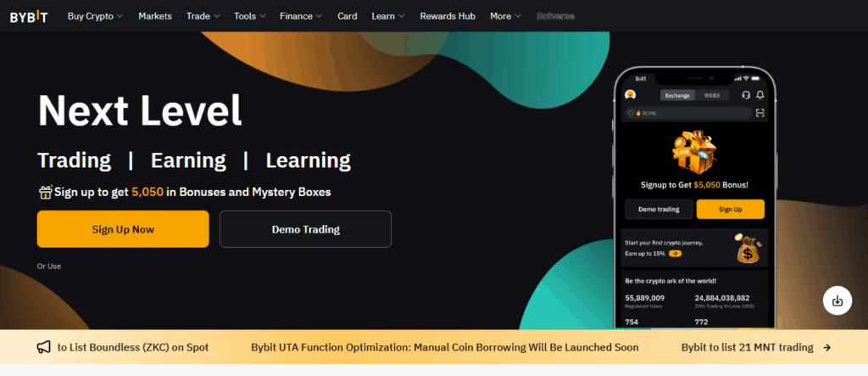Screen dimensions: 868x376
Task: Click the arrow at the announcement bar end
Action: pyautogui.click(x=826, y=347)
